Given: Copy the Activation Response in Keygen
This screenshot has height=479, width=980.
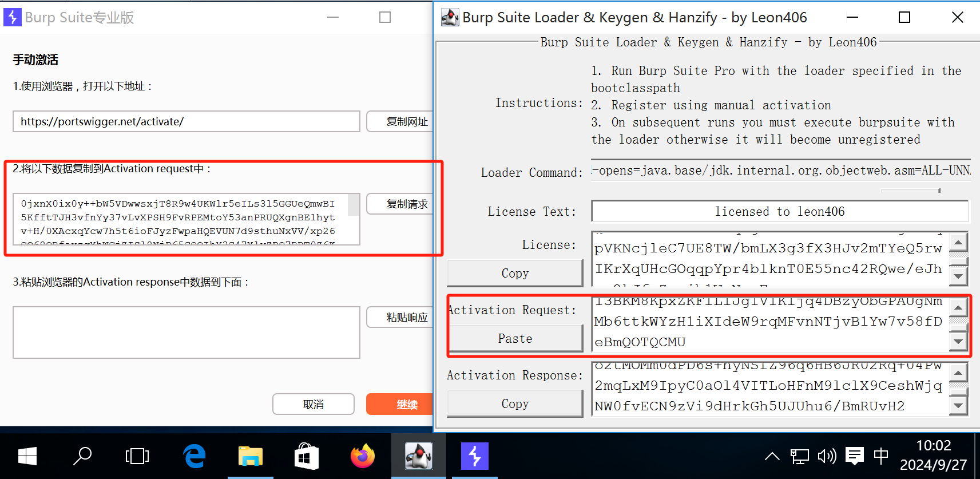Looking at the screenshot, I should (515, 404).
